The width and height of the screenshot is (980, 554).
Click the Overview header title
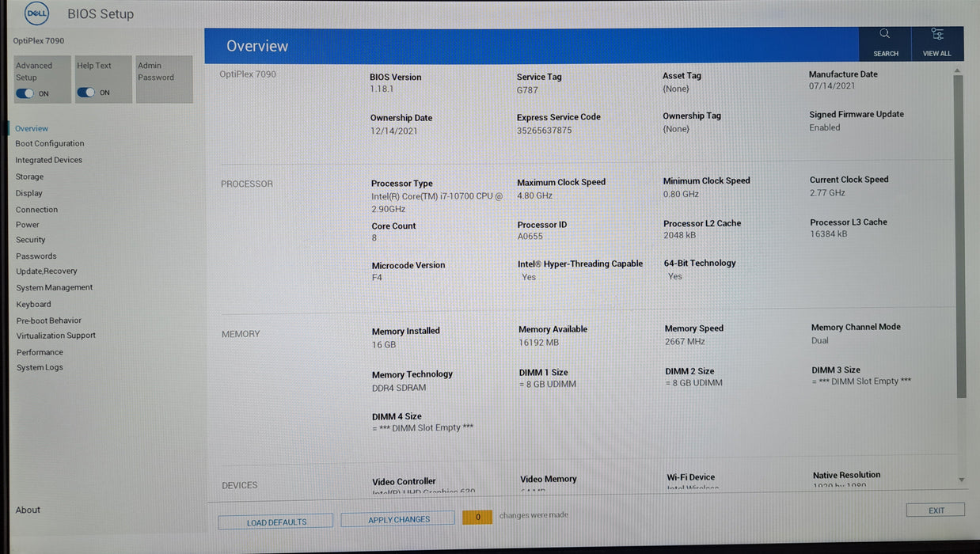click(257, 46)
